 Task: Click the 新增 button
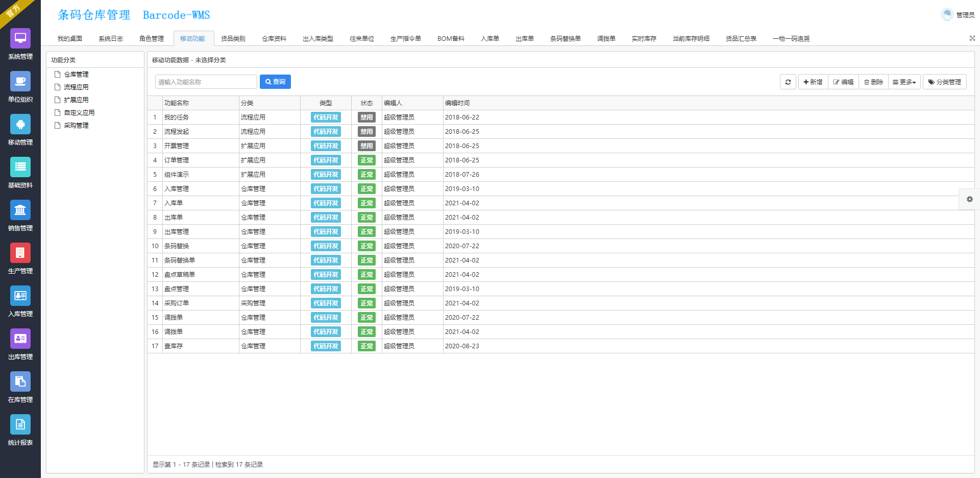pyautogui.click(x=813, y=82)
